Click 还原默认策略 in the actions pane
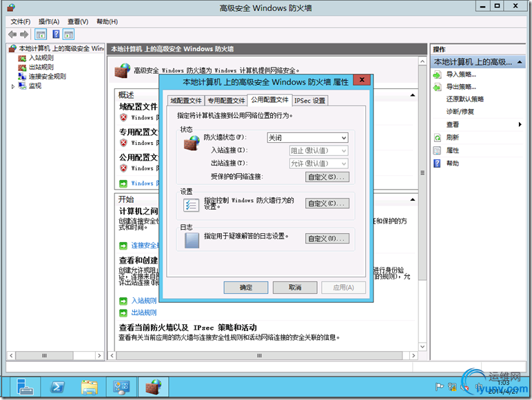532x400 pixels. pos(465,99)
